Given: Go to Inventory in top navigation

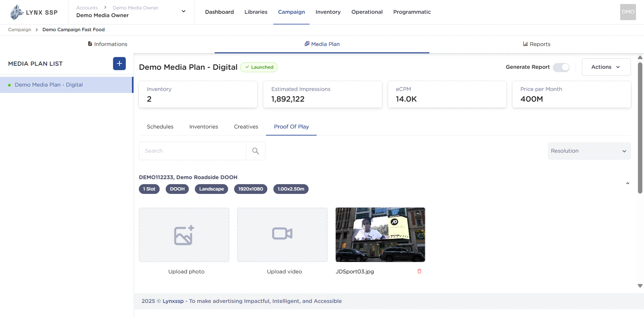Looking at the screenshot, I should pyautogui.click(x=328, y=12).
